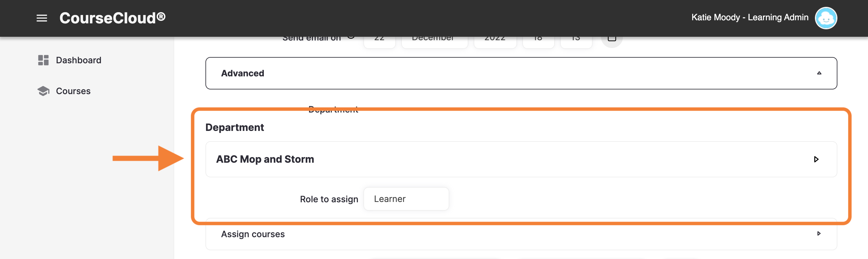Expand the ABC Mop and Storm department

[521, 159]
